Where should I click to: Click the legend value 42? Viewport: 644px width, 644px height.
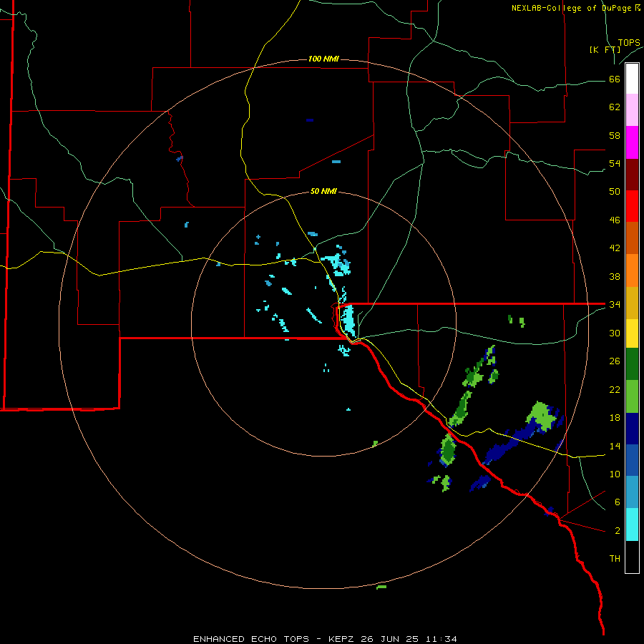[615, 248]
